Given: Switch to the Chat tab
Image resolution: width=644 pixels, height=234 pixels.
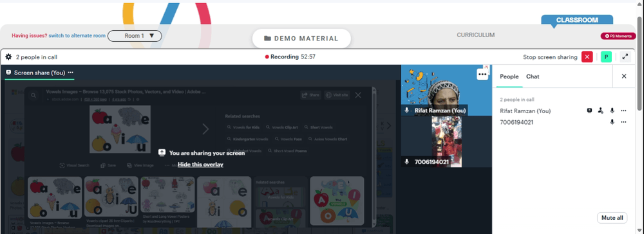Looking at the screenshot, I should pos(533,76).
